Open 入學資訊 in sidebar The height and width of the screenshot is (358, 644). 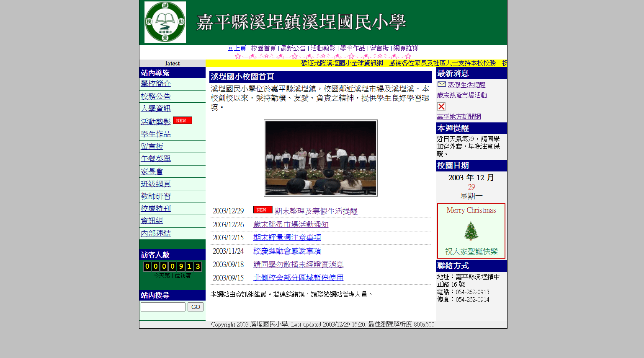coord(156,109)
